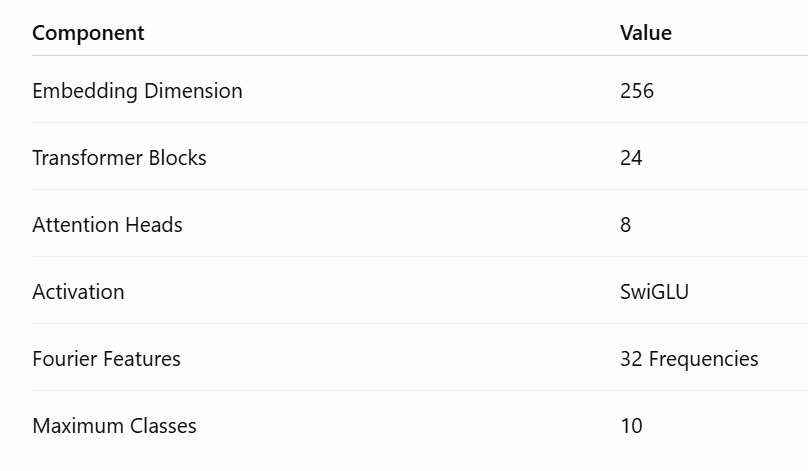This screenshot has width=808, height=471.
Task: Select the Activation row label
Action: point(78,292)
